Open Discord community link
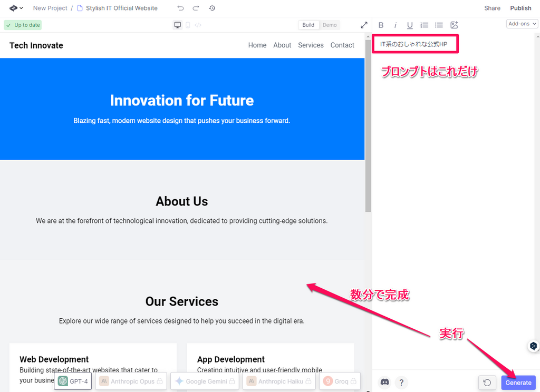This screenshot has width=540, height=392. tap(384, 382)
